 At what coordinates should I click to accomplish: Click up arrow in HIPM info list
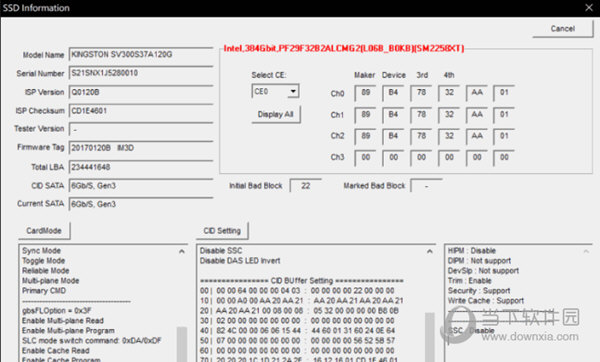click(586, 251)
